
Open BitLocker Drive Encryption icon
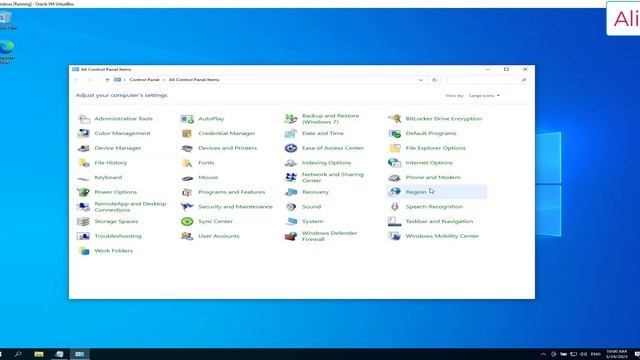click(394, 119)
